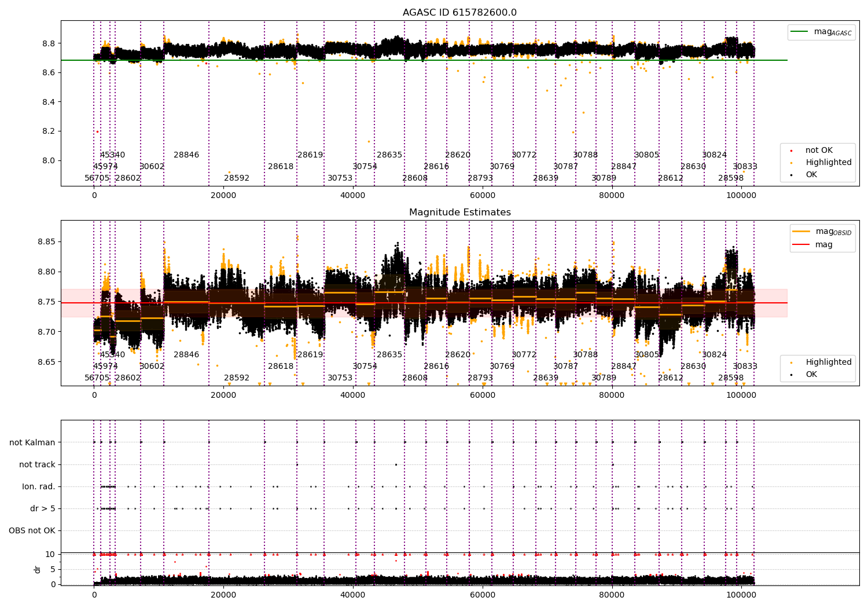Click the 'Ion. rad.' axis label
This screenshot has height=608, width=868.
coord(39,487)
